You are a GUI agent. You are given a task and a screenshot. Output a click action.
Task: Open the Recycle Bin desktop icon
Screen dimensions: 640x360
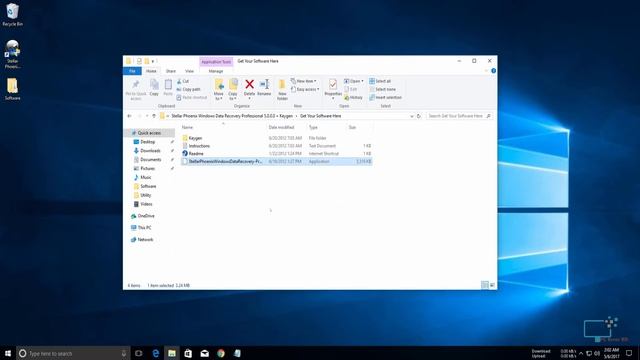coord(12,15)
